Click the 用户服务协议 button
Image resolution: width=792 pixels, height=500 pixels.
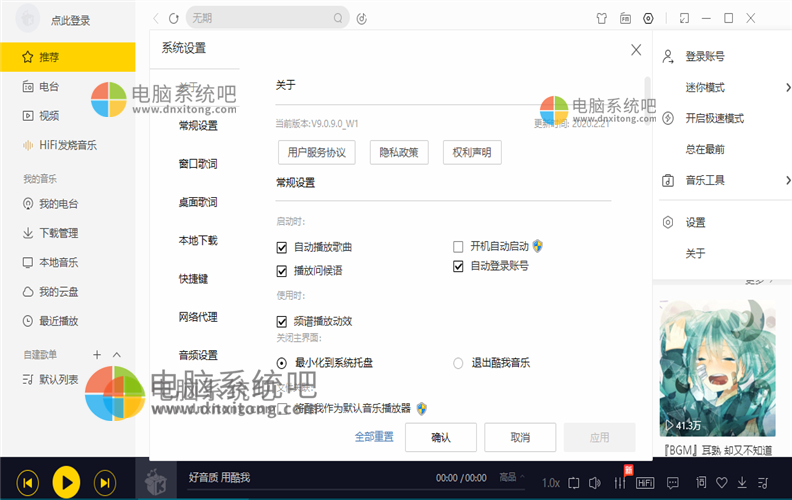[317, 153]
